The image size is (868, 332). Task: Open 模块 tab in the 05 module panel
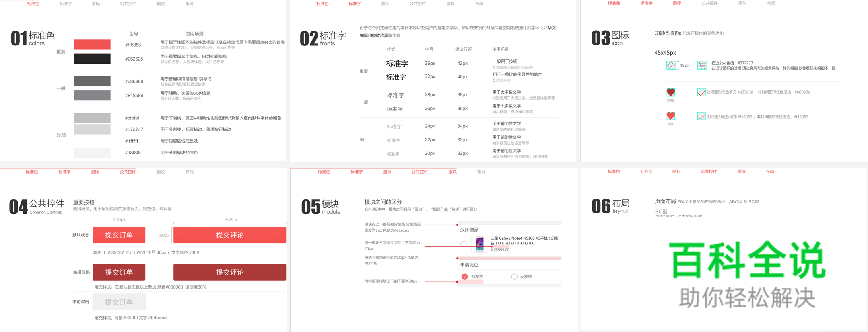click(x=453, y=172)
